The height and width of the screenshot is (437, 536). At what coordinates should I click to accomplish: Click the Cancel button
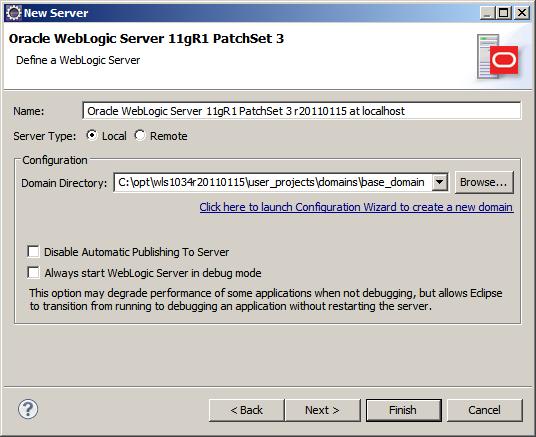click(485, 410)
